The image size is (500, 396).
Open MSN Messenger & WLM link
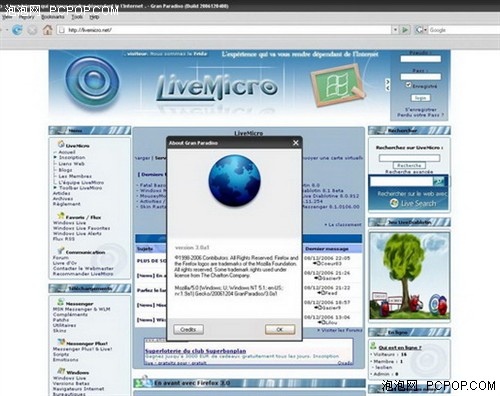(81, 309)
